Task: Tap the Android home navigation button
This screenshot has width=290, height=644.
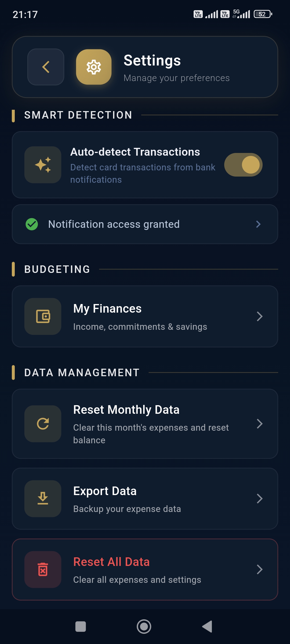Action: click(144, 627)
